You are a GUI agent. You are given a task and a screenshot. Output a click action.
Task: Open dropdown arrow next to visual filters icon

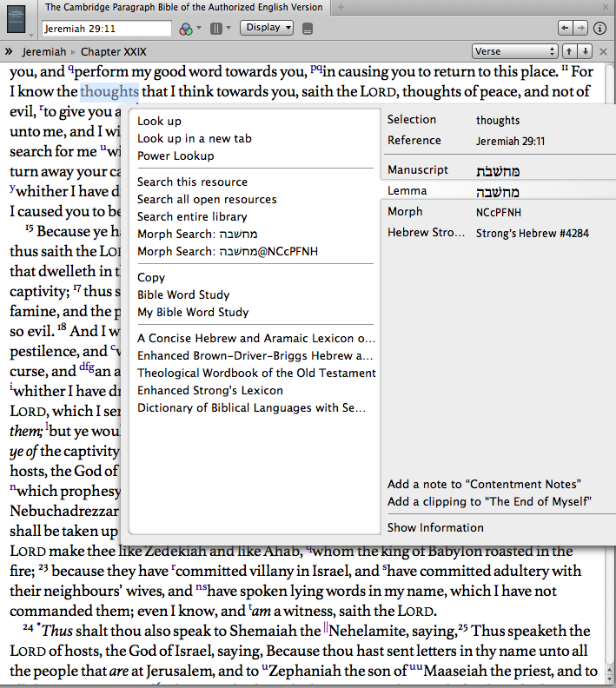click(x=199, y=28)
